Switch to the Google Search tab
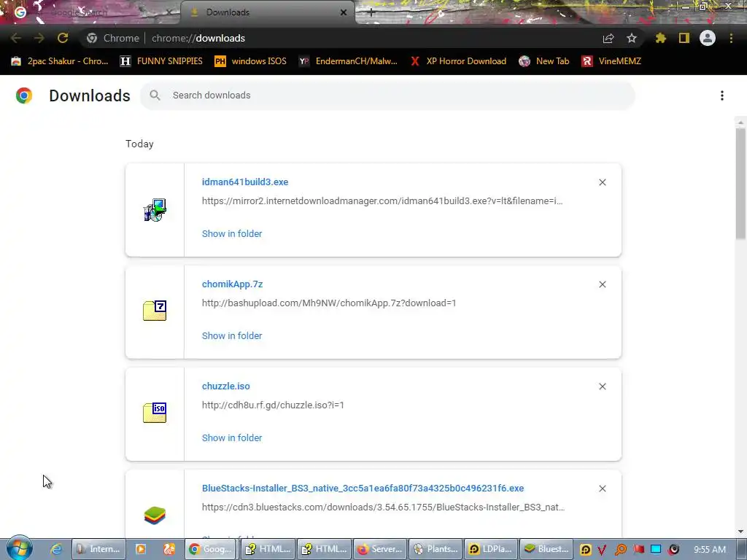 pyautogui.click(x=90, y=12)
